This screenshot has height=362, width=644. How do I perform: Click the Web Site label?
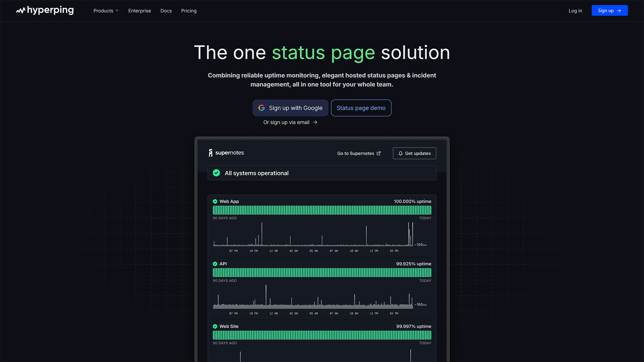(229, 326)
